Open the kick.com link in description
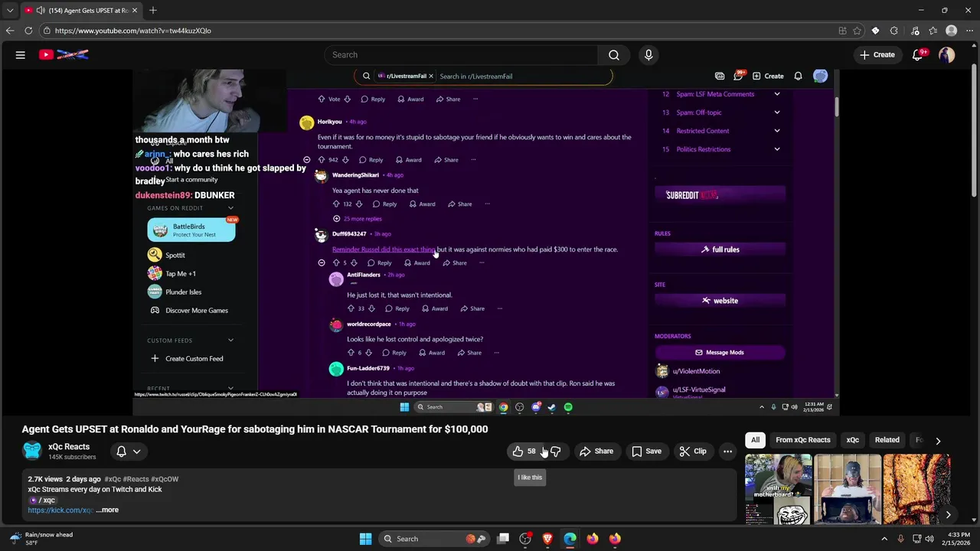 pyautogui.click(x=60, y=510)
